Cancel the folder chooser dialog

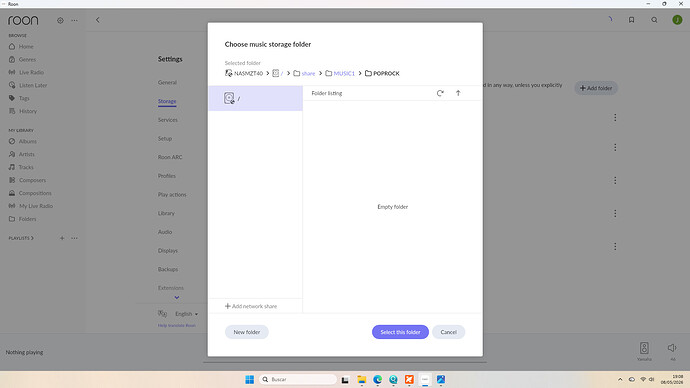click(x=448, y=332)
